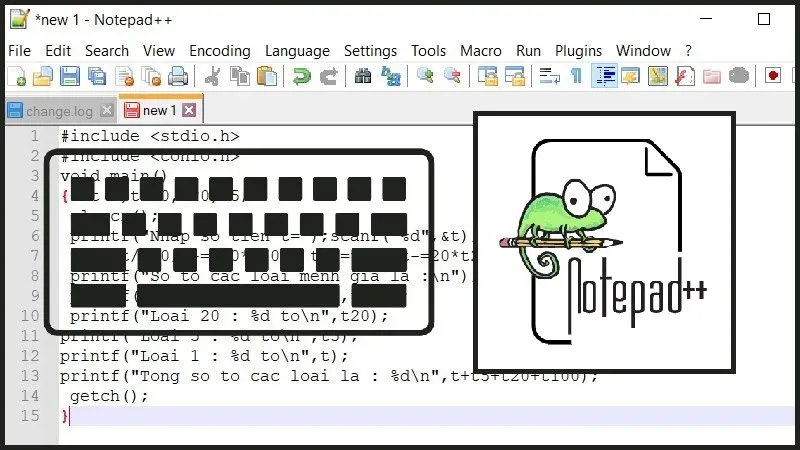Viewport: 800px width, 450px height.
Task: Open the Function List icon
Action: pos(684,77)
